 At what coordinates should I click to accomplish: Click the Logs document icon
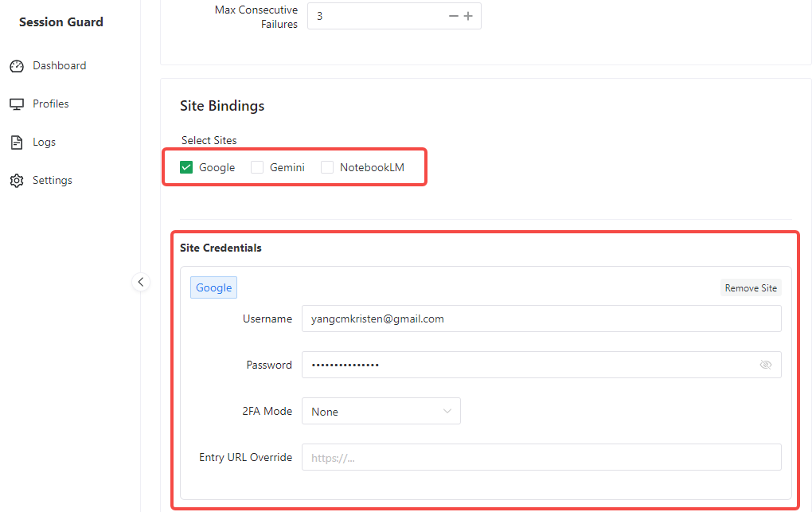[17, 143]
